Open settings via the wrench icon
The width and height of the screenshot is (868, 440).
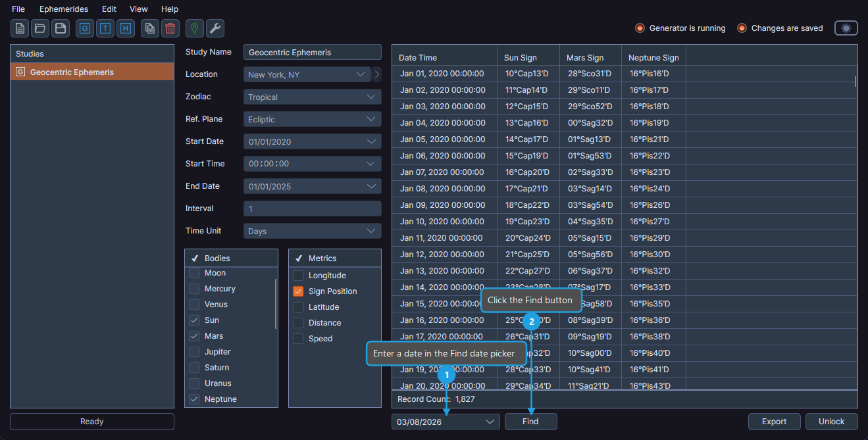point(214,28)
